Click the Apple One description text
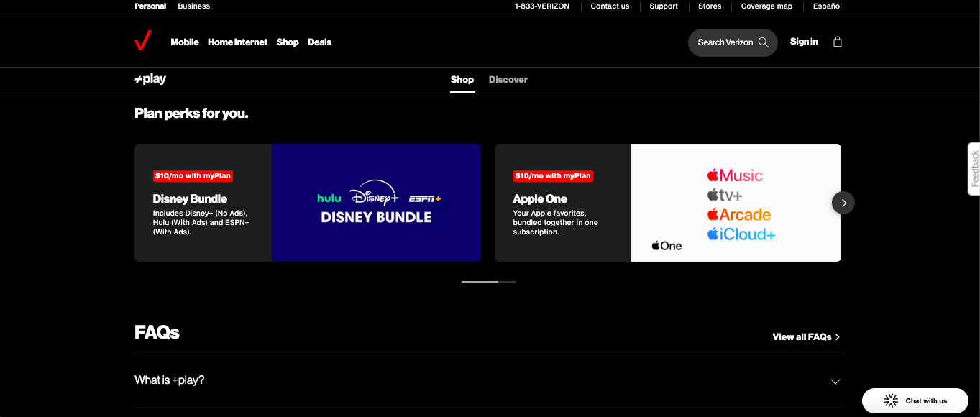 pos(556,223)
